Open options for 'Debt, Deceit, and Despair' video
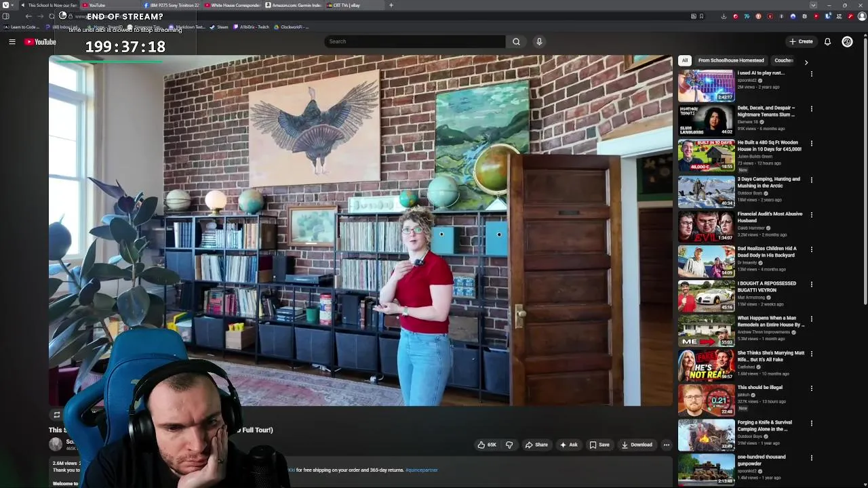This screenshot has width=868, height=488. pos(812,108)
